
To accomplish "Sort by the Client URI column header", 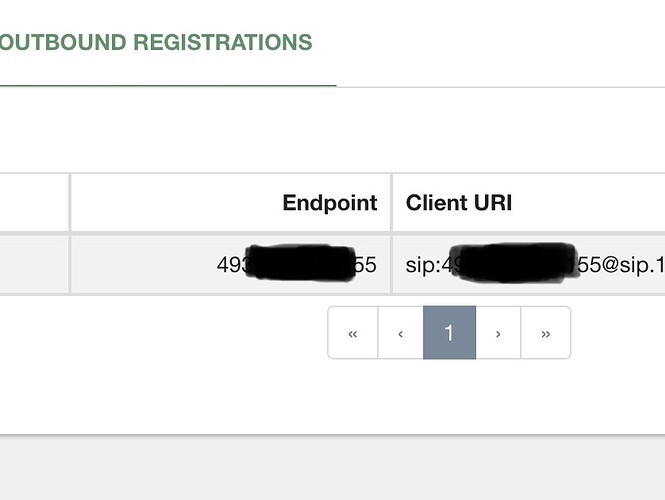I will 459,203.
